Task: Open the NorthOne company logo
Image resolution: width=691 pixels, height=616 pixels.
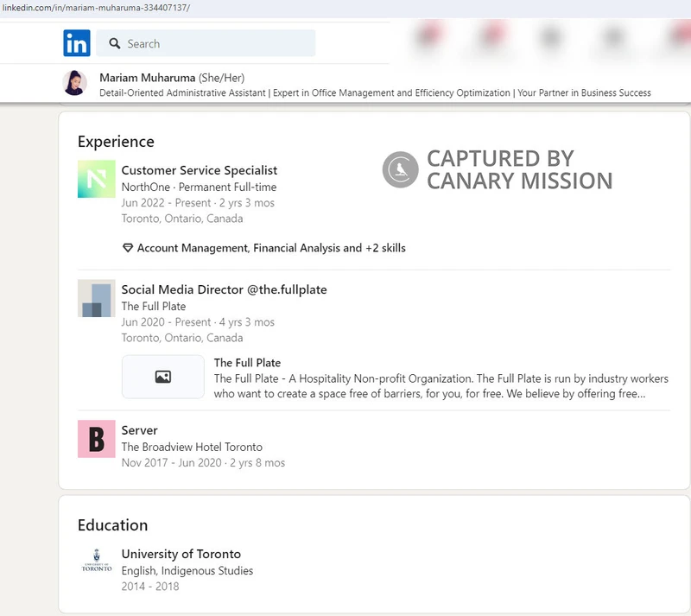Action: pyautogui.click(x=97, y=179)
